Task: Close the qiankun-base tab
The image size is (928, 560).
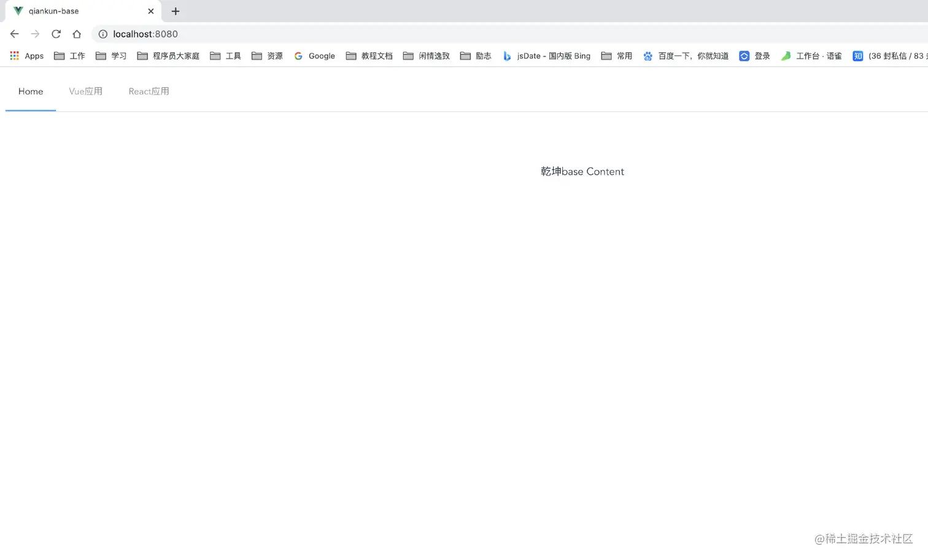Action: click(x=151, y=11)
